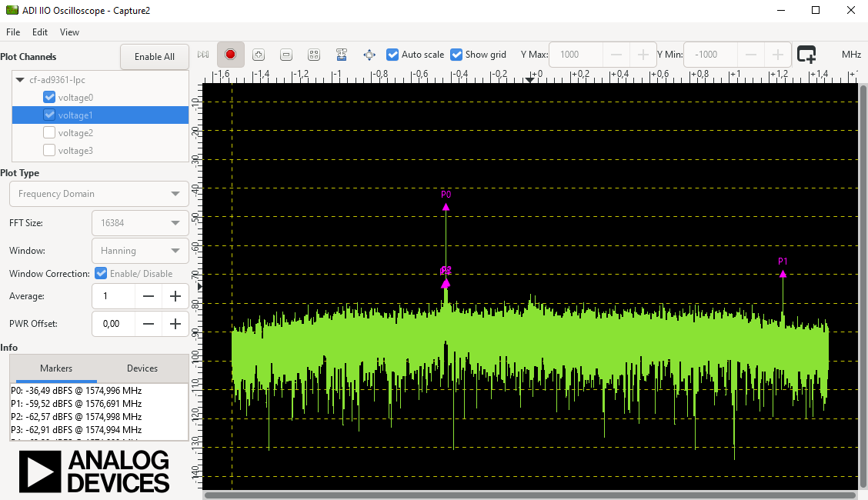Viewport: 868px width, 500px height.
Task: Click the PWR Offset input field
Action: click(112, 324)
